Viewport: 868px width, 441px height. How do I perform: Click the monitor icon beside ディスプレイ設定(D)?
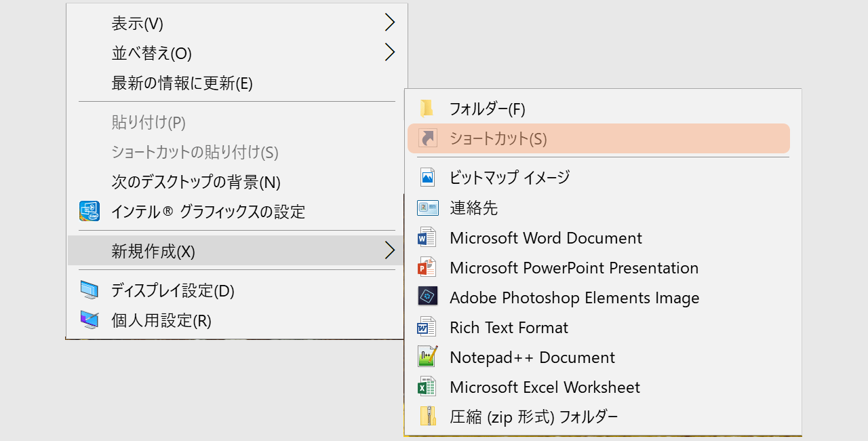(90, 290)
